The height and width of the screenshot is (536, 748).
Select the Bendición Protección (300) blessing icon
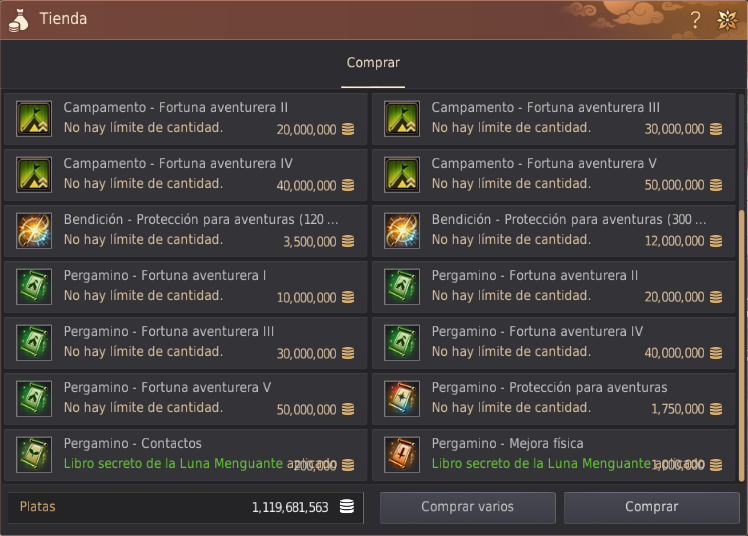click(x=402, y=231)
